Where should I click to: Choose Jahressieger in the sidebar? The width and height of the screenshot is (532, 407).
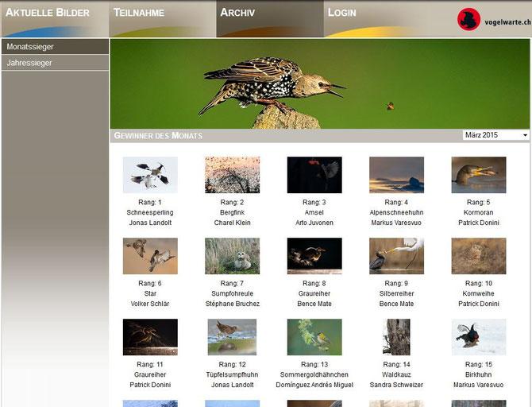coord(55,63)
